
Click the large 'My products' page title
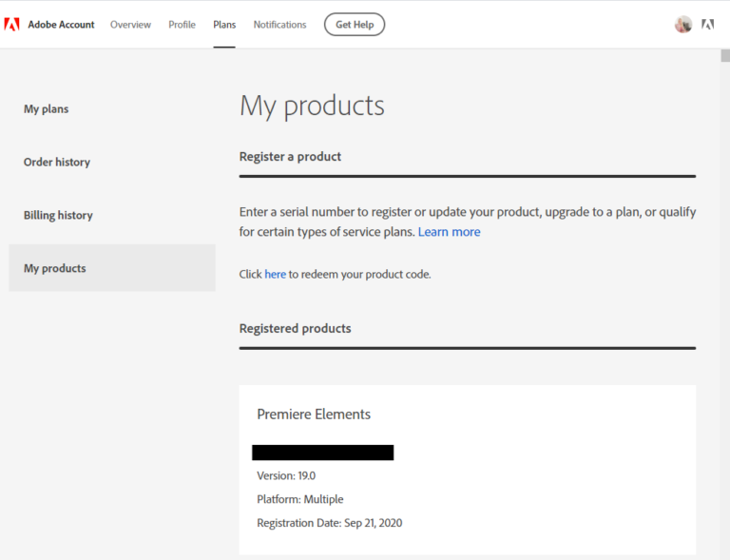[312, 106]
